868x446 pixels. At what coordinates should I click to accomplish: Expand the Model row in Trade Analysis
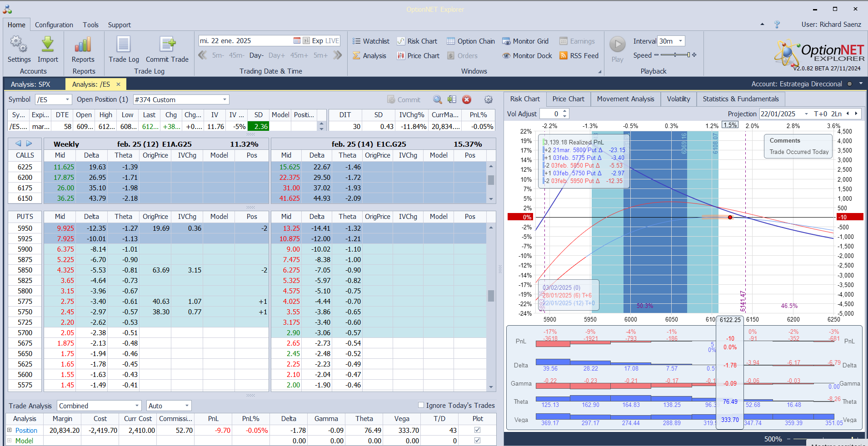pyautogui.click(x=9, y=440)
